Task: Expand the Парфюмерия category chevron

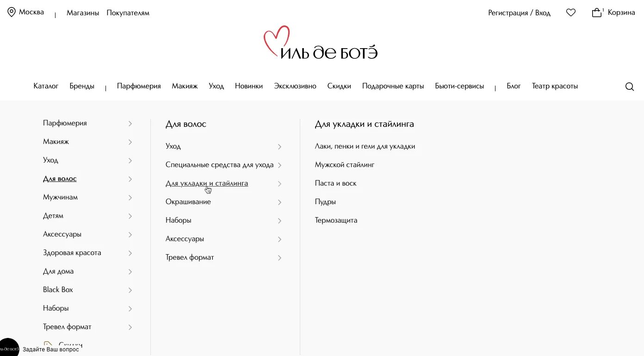Action: pos(130,123)
